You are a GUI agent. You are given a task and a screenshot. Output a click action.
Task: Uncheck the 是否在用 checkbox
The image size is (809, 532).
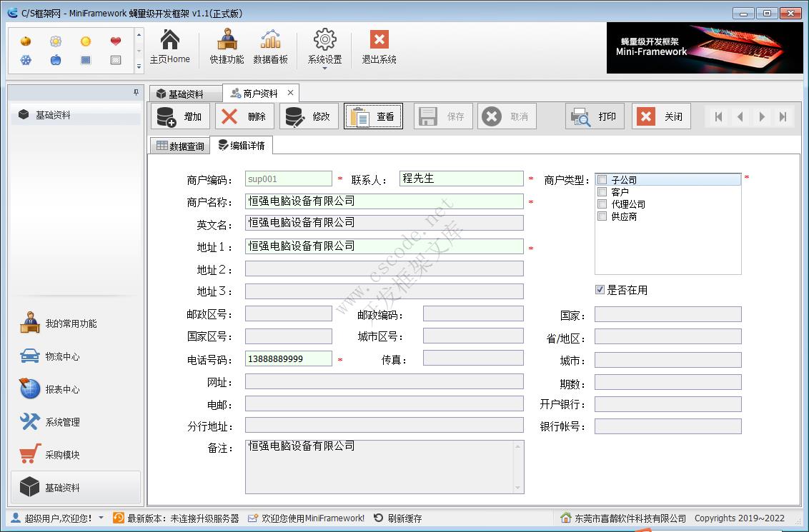(x=598, y=289)
